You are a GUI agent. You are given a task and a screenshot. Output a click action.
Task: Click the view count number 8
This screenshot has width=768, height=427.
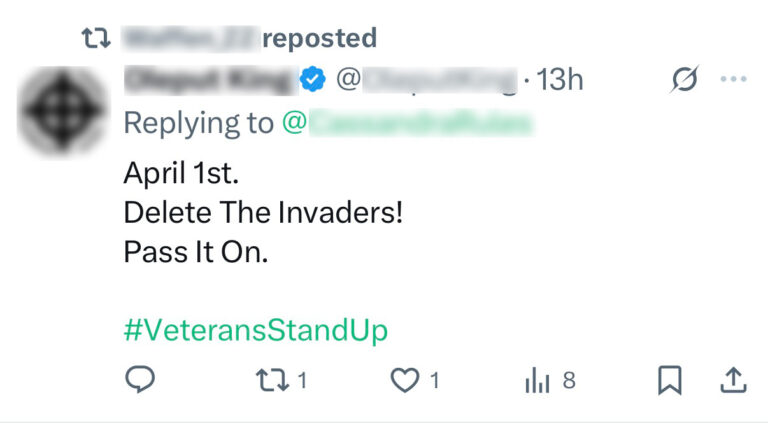point(569,380)
